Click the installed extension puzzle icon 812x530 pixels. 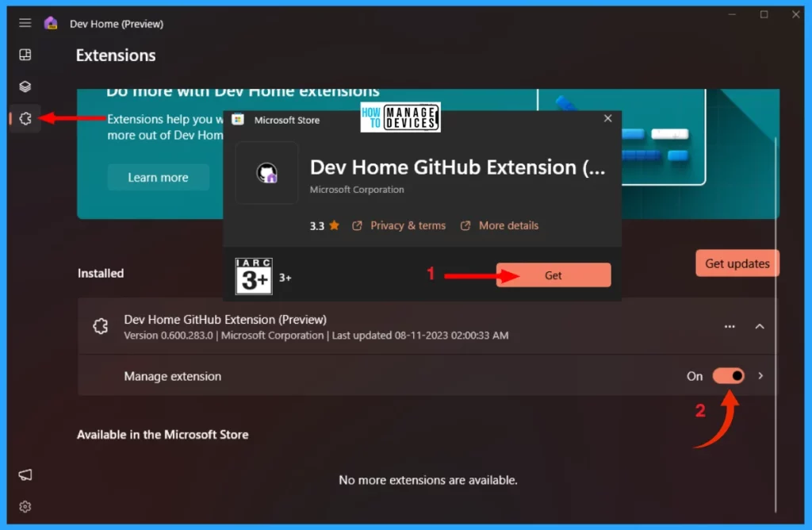[x=101, y=326]
